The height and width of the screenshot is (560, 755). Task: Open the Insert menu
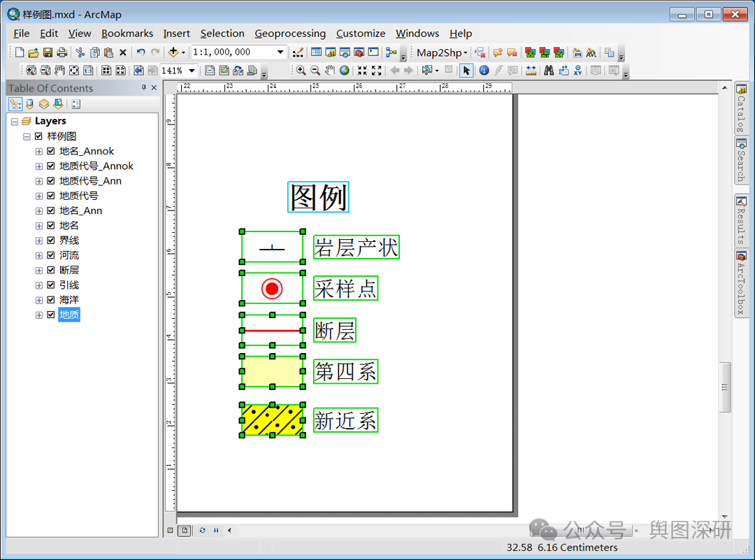coord(176,34)
